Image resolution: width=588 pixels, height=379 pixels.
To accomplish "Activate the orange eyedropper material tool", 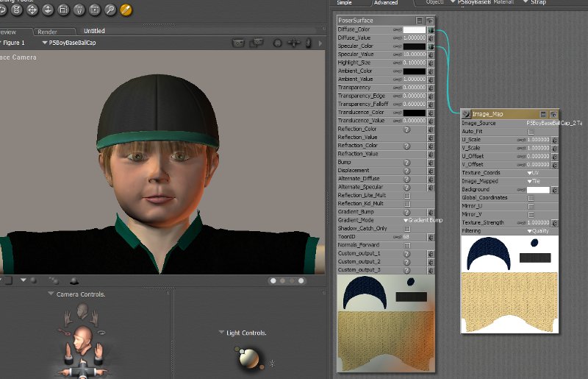I will (x=126, y=10).
